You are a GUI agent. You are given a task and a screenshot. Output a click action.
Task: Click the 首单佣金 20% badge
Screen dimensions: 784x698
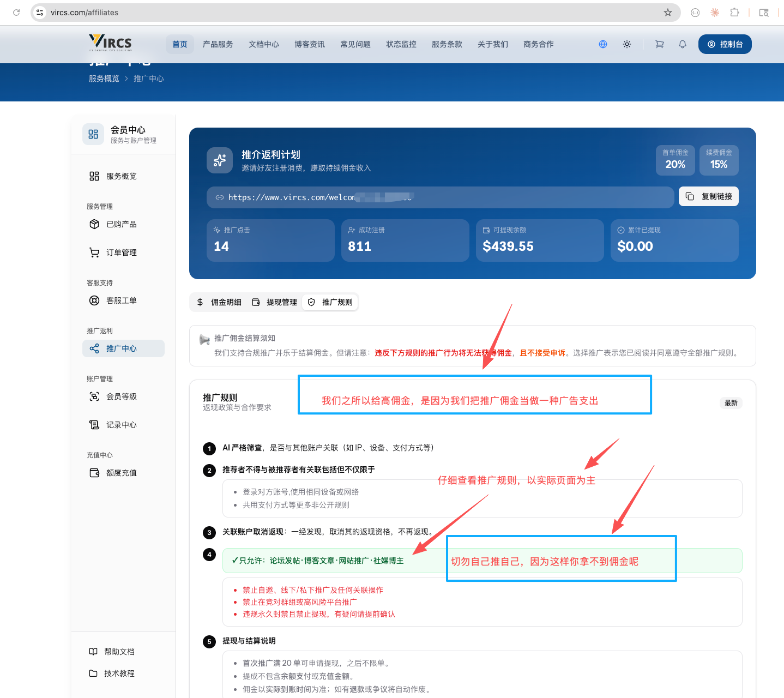676,160
